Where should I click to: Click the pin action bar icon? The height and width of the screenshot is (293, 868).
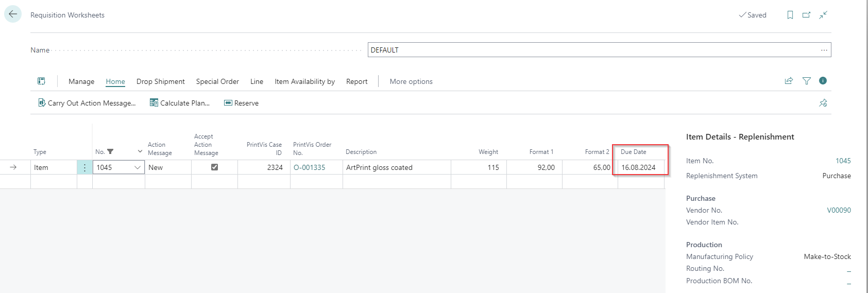tap(823, 103)
